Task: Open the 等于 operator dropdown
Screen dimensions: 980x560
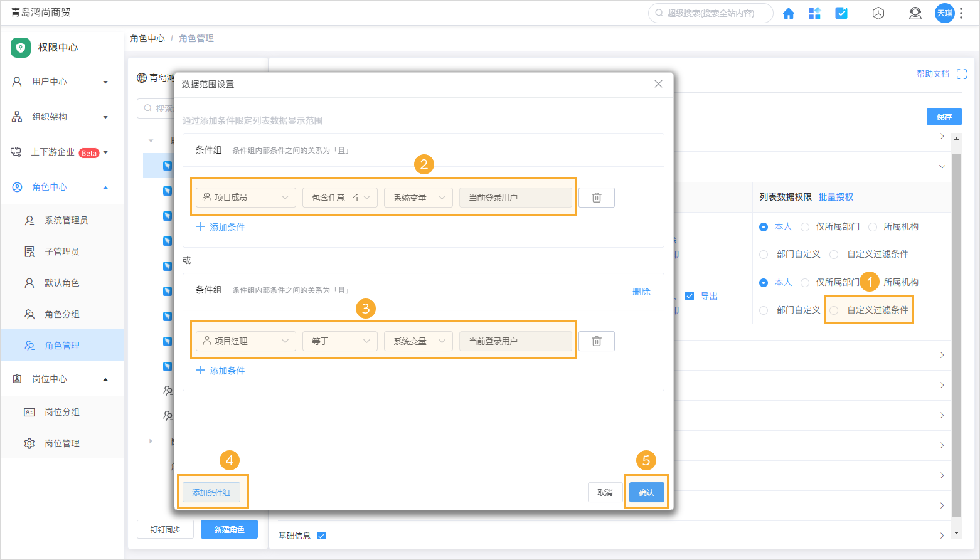Action: click(339, 341)
